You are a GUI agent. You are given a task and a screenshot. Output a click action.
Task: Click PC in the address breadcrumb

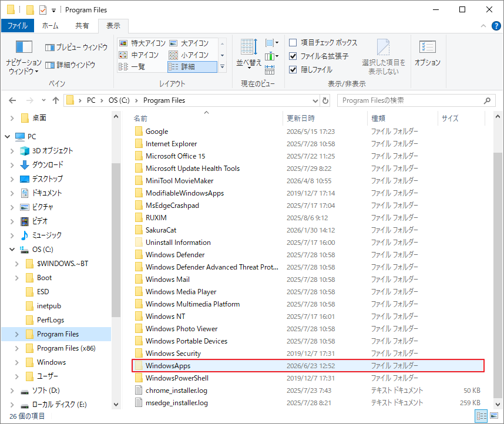click(x=91, y=100)
